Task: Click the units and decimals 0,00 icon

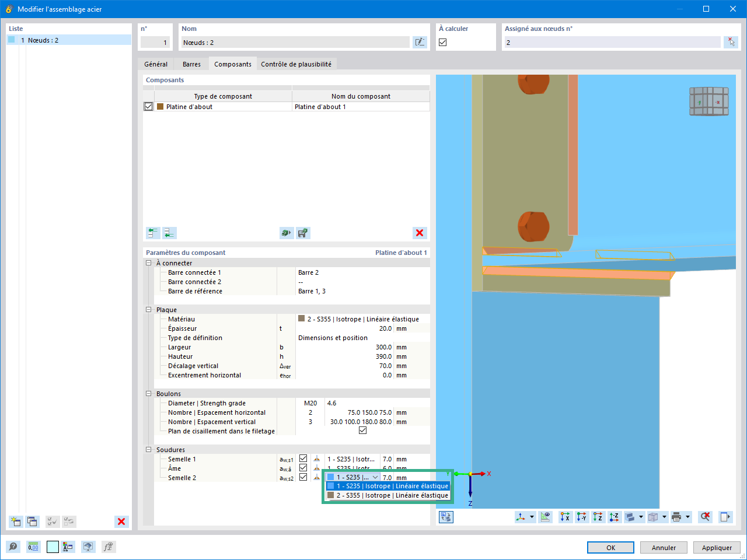Action: (x=33, y=547)
